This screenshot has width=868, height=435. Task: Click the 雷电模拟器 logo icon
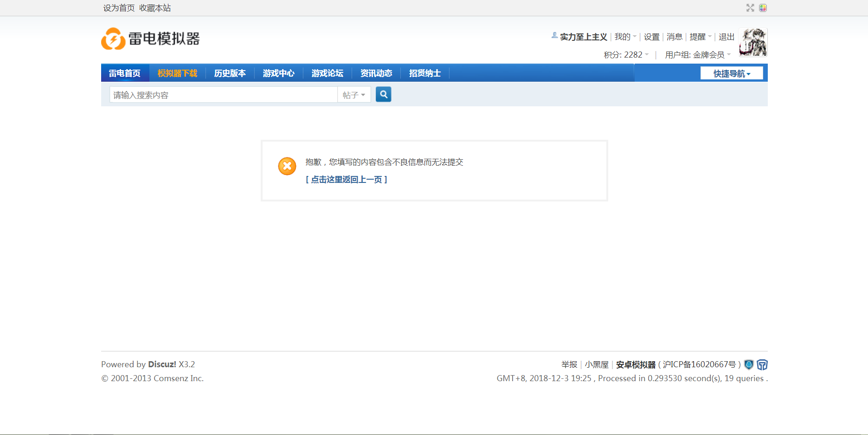coord(113,39)
